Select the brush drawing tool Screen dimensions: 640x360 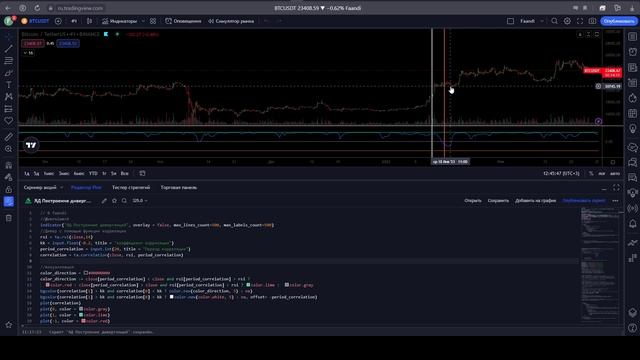(x=9, y=73)
